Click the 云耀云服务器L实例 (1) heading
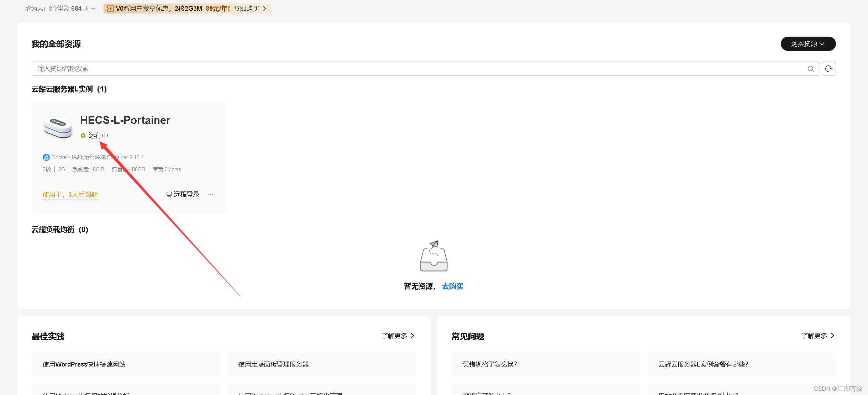The width and height of the screenshot is (868, 395). pyautogui.click(x=69, y=89)
